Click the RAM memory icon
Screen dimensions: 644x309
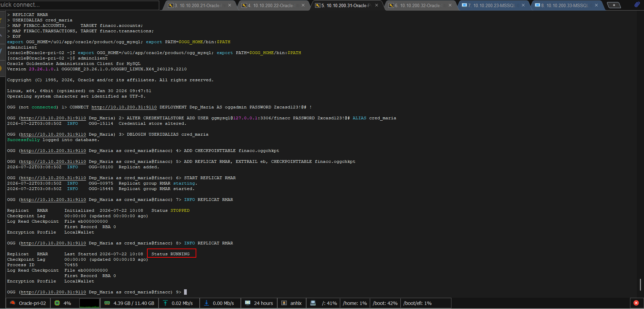[x=107, y=303]
